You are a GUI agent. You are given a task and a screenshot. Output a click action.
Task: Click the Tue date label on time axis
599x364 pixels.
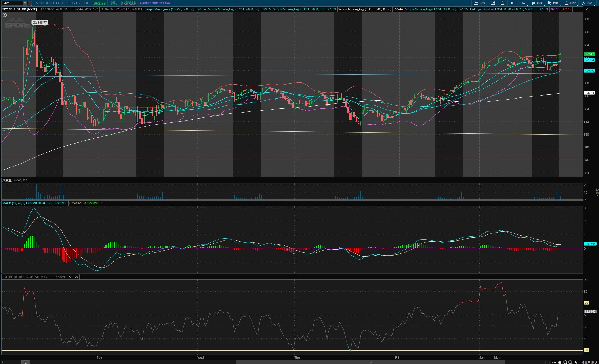pos(99,357)
